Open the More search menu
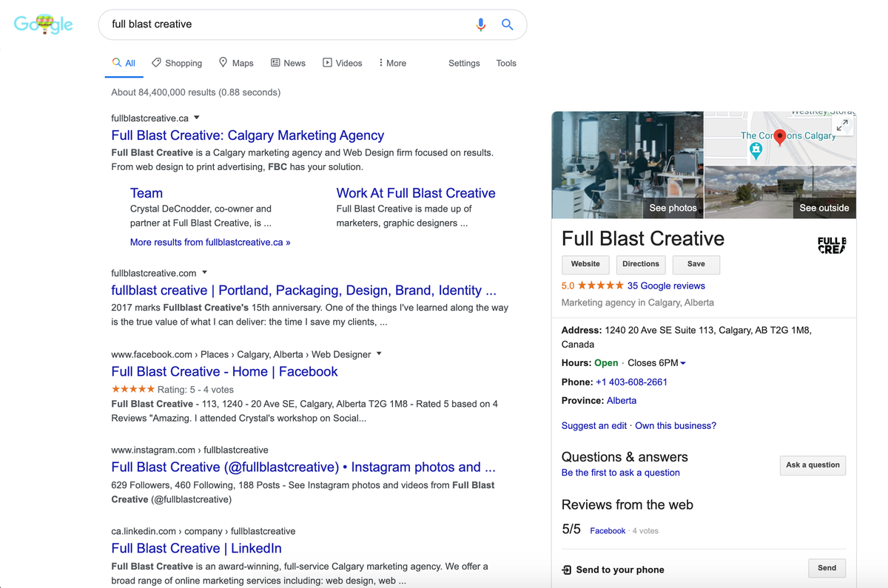Viewport: 888px width, 588px height. pyautogui.click(x=392, y=63)
